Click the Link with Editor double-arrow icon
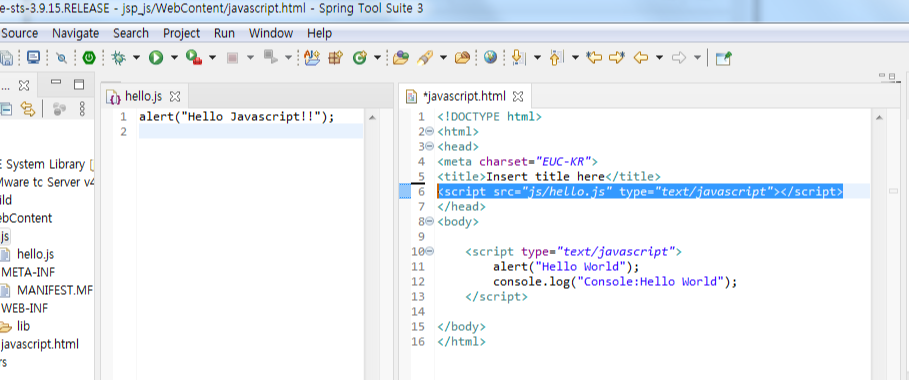 pos(28,108)
